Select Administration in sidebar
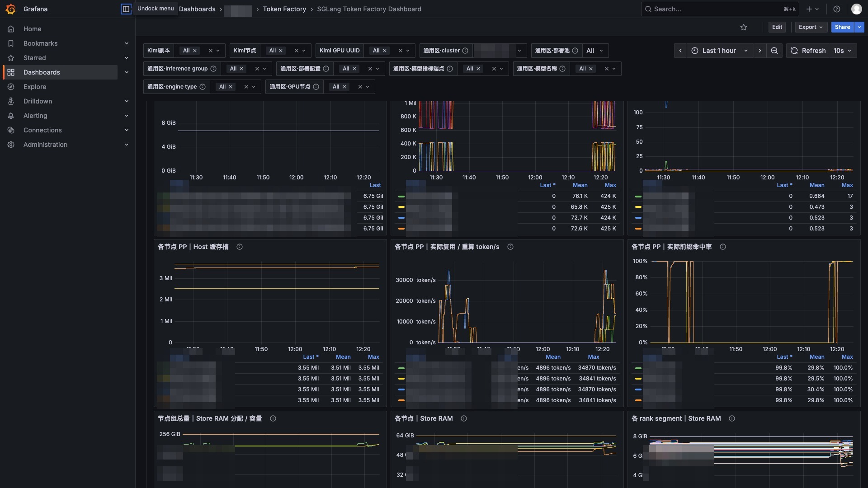 coord(45,145)
